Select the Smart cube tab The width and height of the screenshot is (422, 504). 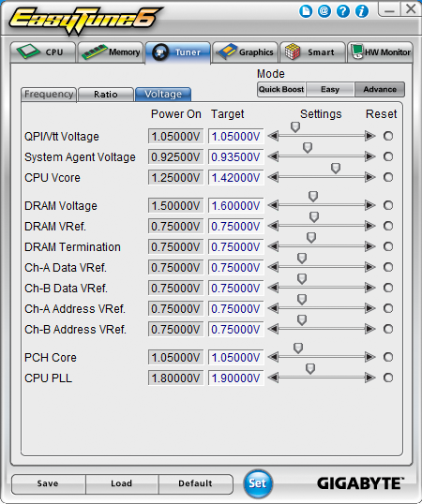tap(312, 52)
